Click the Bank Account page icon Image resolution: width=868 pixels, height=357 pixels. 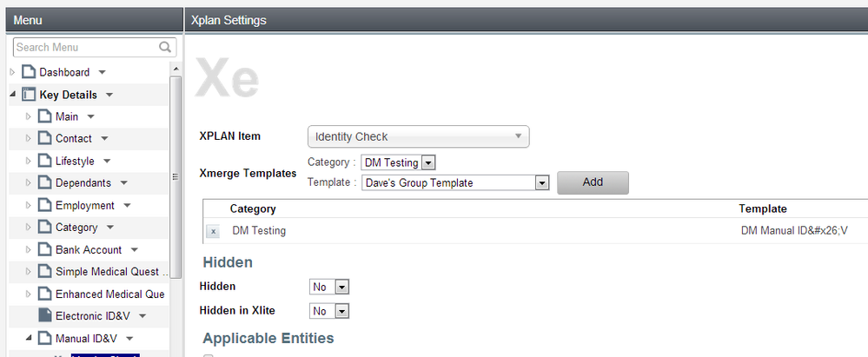(44, 250)
